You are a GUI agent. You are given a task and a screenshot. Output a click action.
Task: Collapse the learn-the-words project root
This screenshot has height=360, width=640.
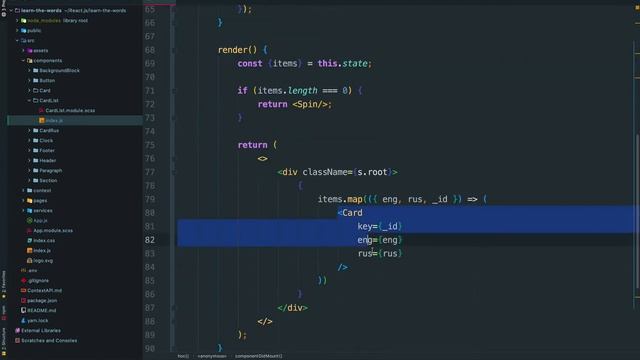point(11,11)
